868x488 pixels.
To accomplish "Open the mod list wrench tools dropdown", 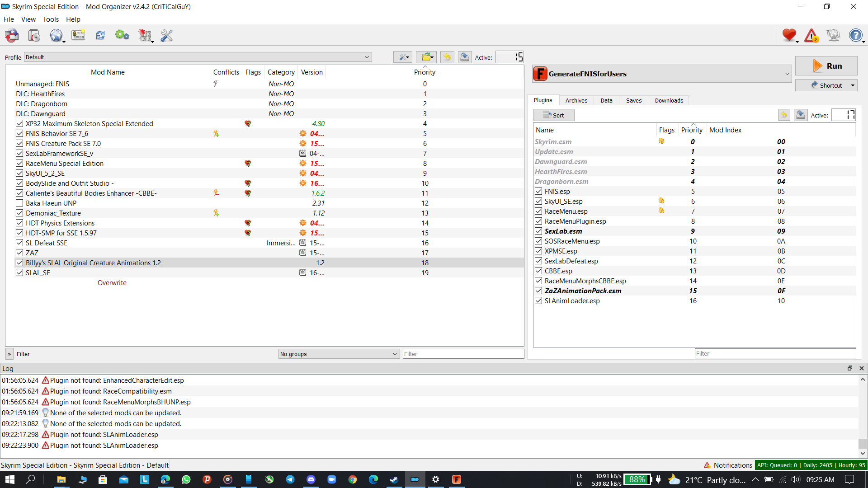I will pos(402,57).
